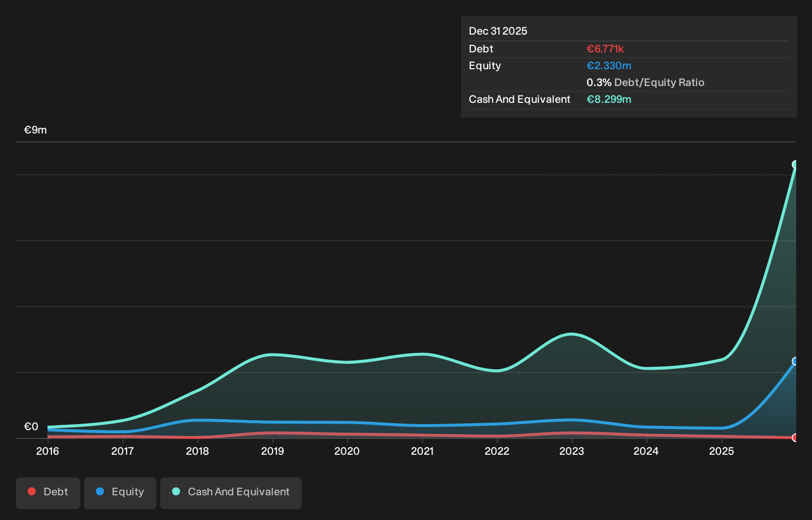Click the 2022 x-axis label
This screenshot has width=812, height=520.
[x=497, y=451]
